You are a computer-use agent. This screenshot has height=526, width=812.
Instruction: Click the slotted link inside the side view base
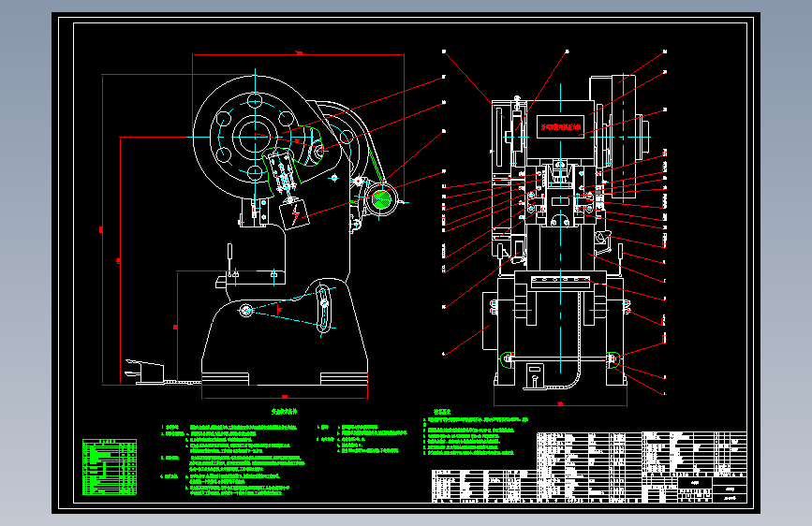click(x=324, y=308)
